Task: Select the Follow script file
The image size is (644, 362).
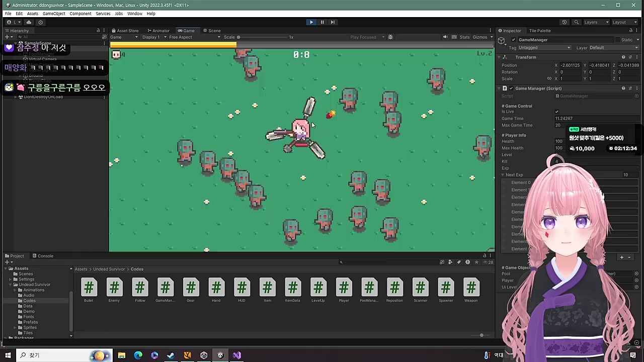Action: pyautogui.click(x=140, y=291)
